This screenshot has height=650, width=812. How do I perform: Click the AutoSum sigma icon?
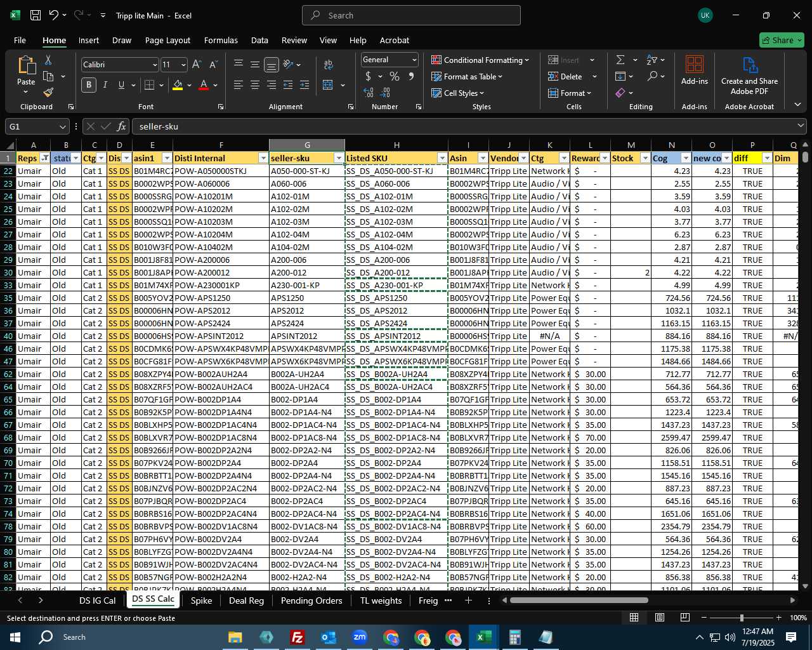tap(620, 60)
